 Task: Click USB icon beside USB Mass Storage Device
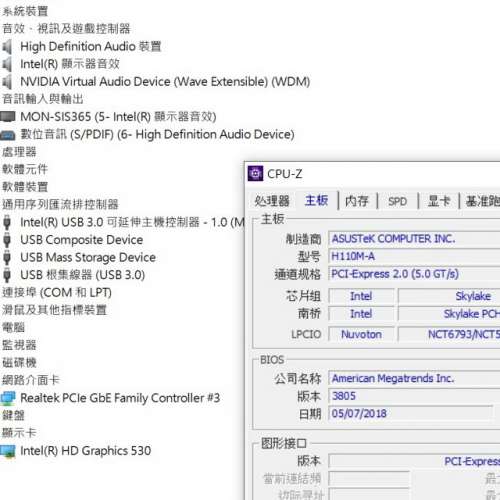(x=7, y=258)
